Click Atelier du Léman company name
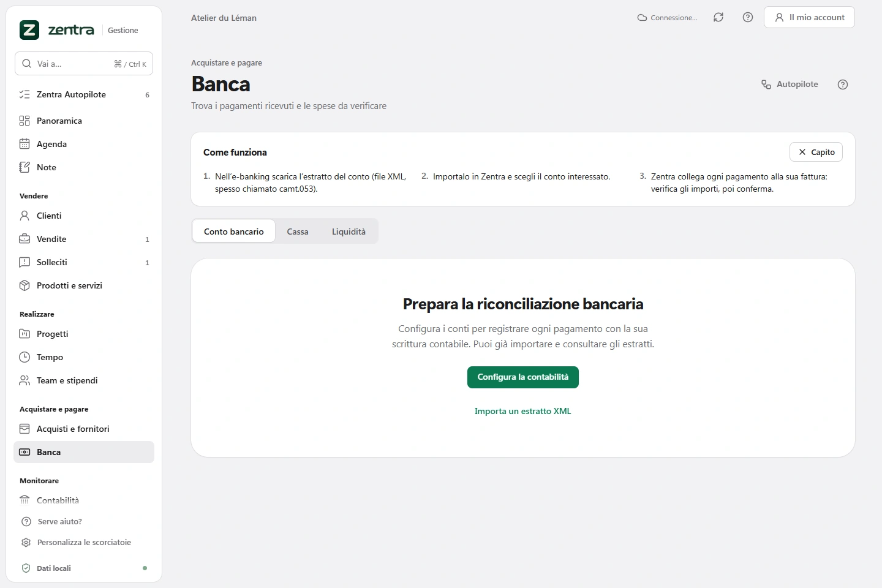Screen dimensions: 882x588 (x=224, y=18)
